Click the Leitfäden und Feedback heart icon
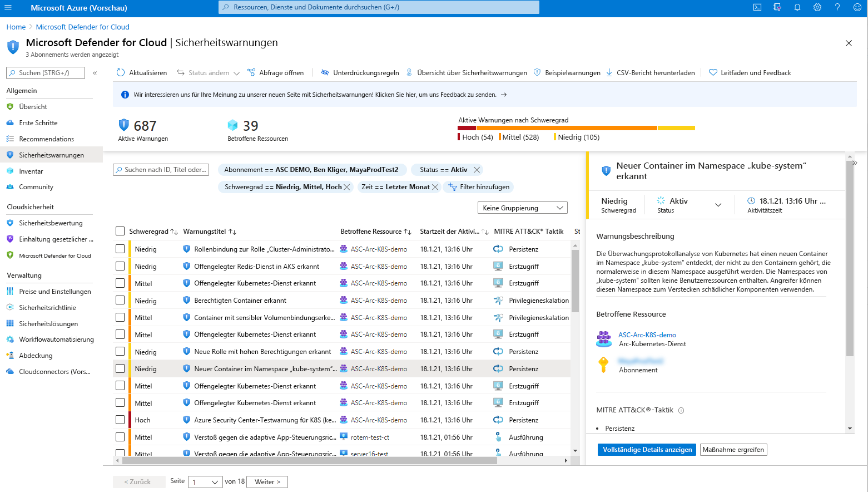This screenshot has width=868, height=492. coord(713,72)
